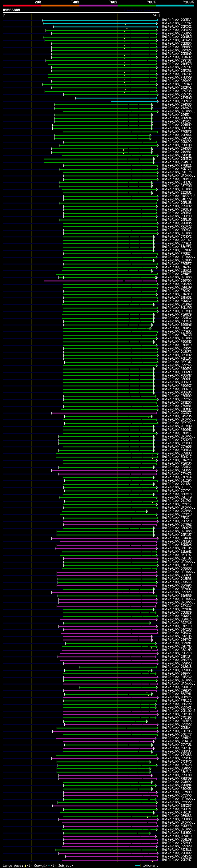
Task: Click the UniRef100_C3Y5B9 label
Action: pyautogui.click(x=177, y=792)
